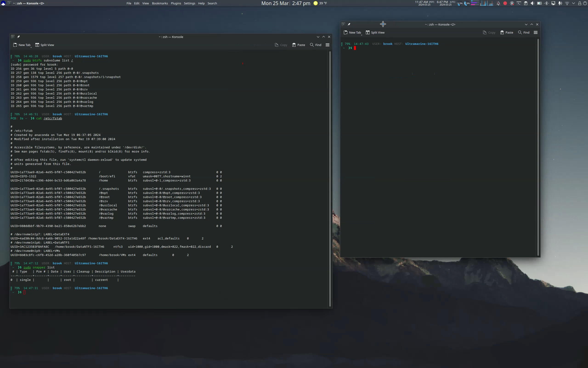Click the prompt cursor in Konsole <2> terminal
The width and height of the screenshot is (588, 368).
355,48
